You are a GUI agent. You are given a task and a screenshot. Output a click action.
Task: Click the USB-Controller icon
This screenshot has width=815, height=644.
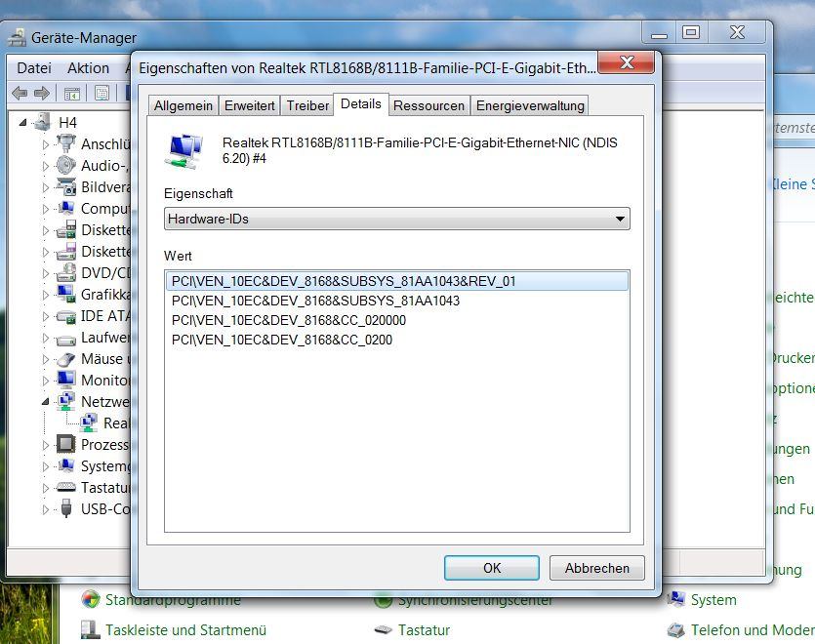click(x=66, y=508)
